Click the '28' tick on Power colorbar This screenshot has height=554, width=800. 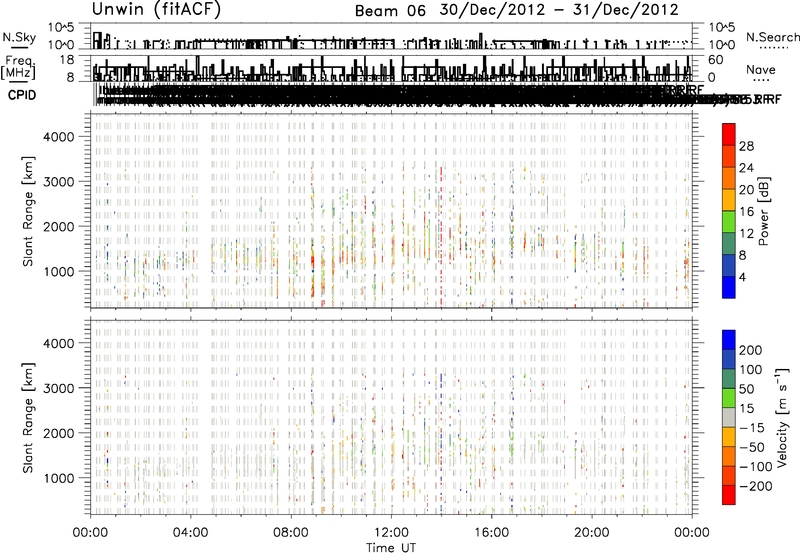pyautogui.click(x=746, y=146)
